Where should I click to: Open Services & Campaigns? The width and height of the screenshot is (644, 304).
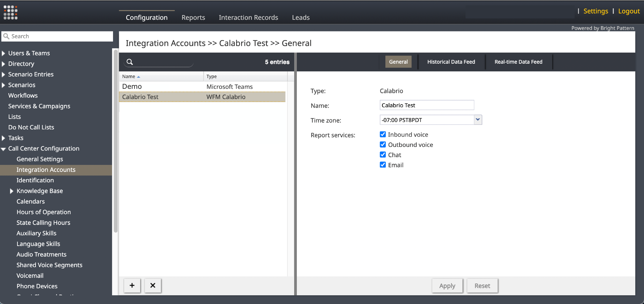pyautogui.click(x=39, y=106)
